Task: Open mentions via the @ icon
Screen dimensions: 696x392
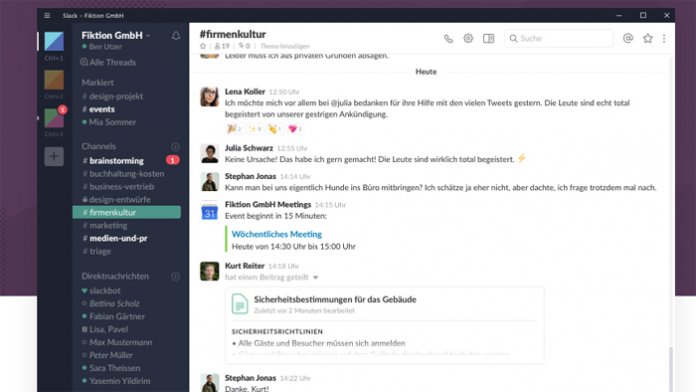Action: (x=628, y=38)
